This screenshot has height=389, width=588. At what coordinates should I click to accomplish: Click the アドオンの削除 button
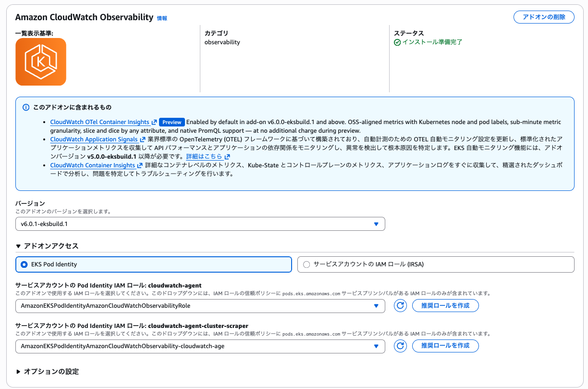(x=544, y=17)
